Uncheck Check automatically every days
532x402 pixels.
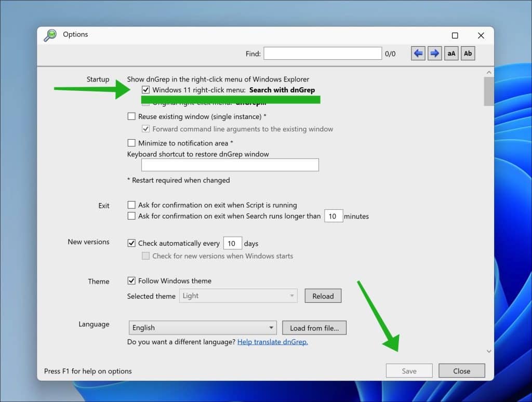[131, 243]
